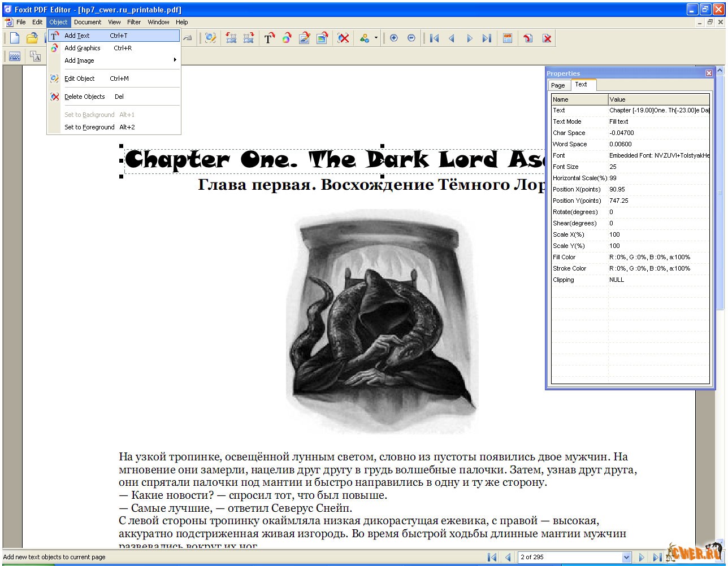
Task: Click the dashed-box icon with right-pointing red arrow
Action: (x=248, y=38)
